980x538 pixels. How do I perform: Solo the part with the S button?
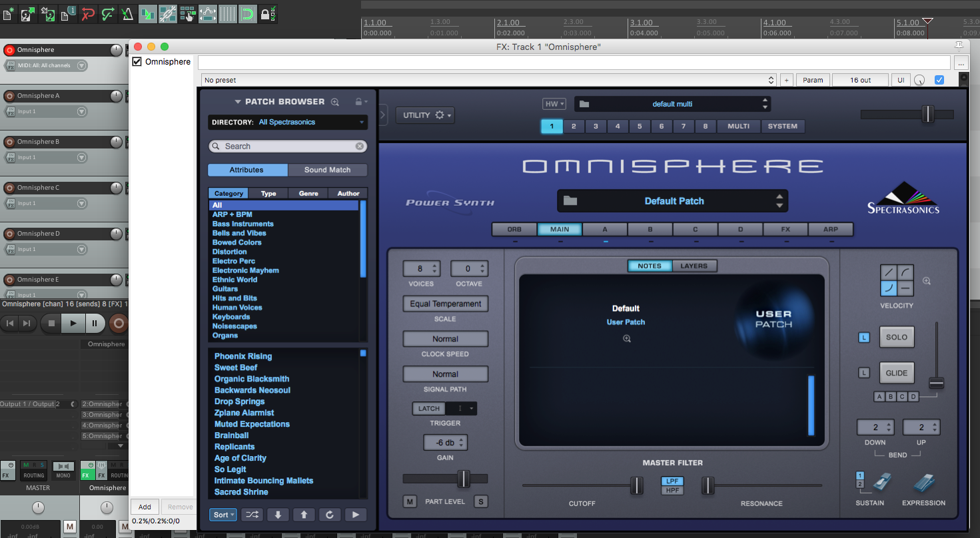pos(480,501)
